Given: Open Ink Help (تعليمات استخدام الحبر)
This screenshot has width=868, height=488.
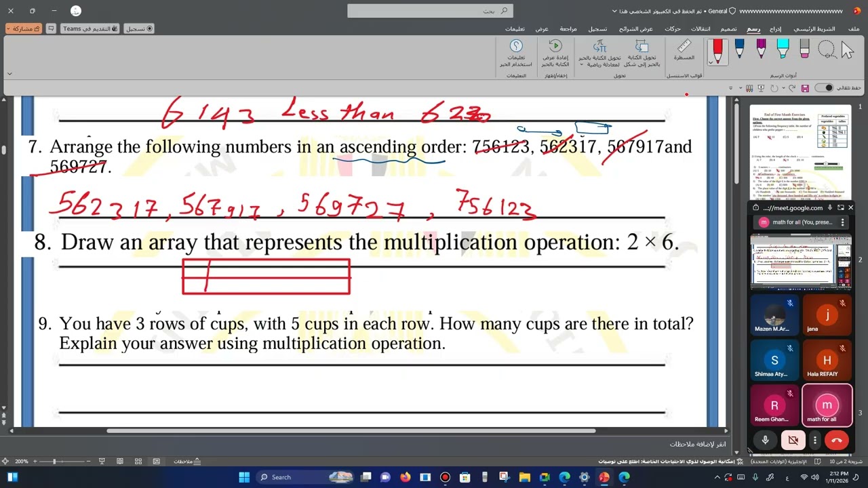Looking at the screenshot, I should 516,53.
